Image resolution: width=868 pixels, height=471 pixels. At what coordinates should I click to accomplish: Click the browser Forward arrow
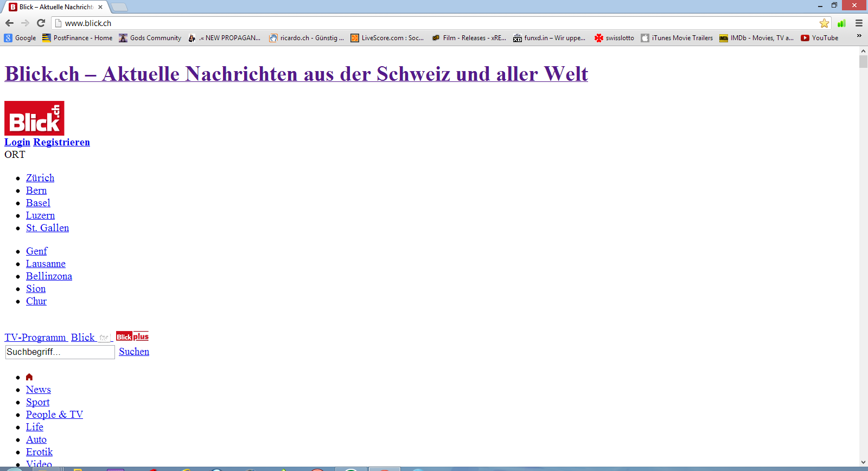point(25,23)
